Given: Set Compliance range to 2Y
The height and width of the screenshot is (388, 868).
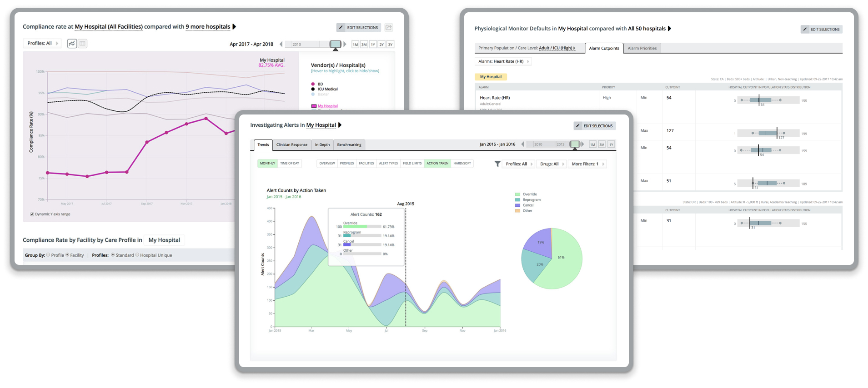Looking at the screenshot, I should [x=381, y=45].
